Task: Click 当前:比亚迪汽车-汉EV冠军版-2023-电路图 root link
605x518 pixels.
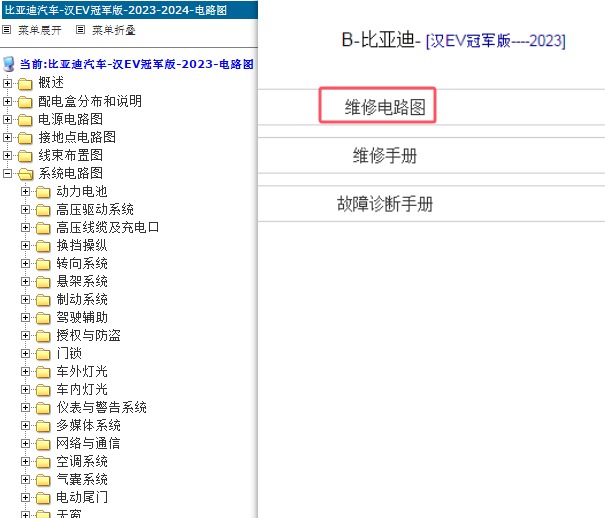Action: tap(137, 64)
